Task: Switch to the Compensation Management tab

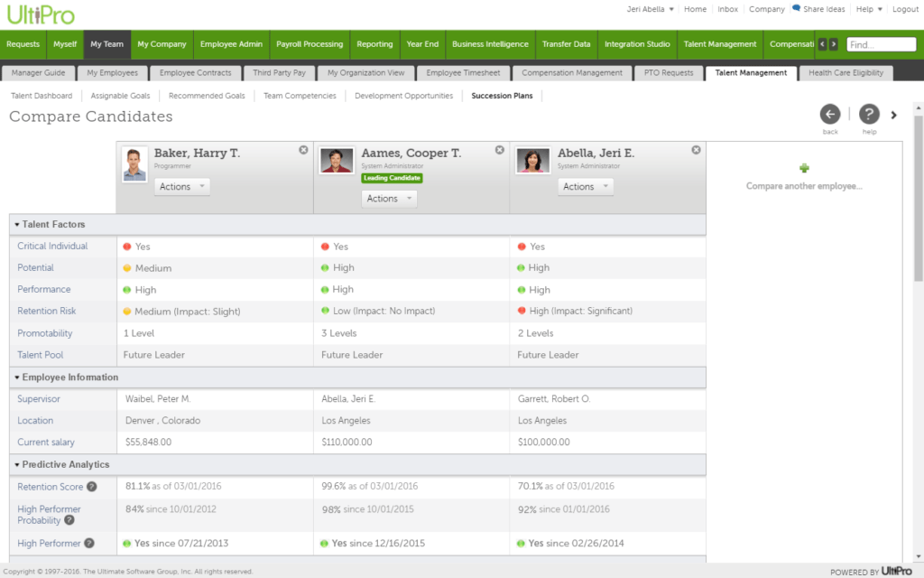Action: coord(571,73)
